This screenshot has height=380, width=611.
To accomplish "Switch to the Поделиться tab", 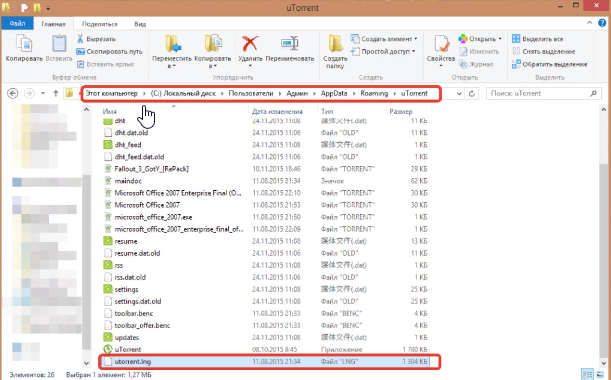I will point(100,24).
